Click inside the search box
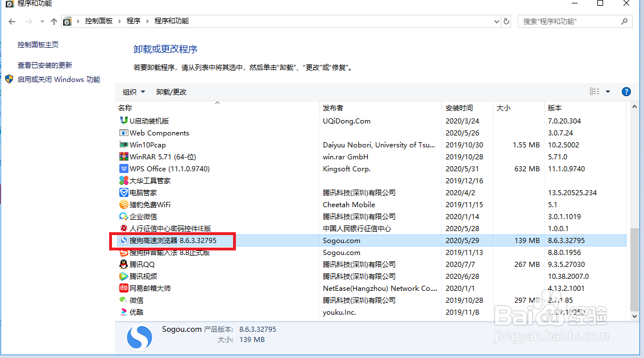Image resolution: width=644 pixels, height=358 pixels. click(568, 21)
